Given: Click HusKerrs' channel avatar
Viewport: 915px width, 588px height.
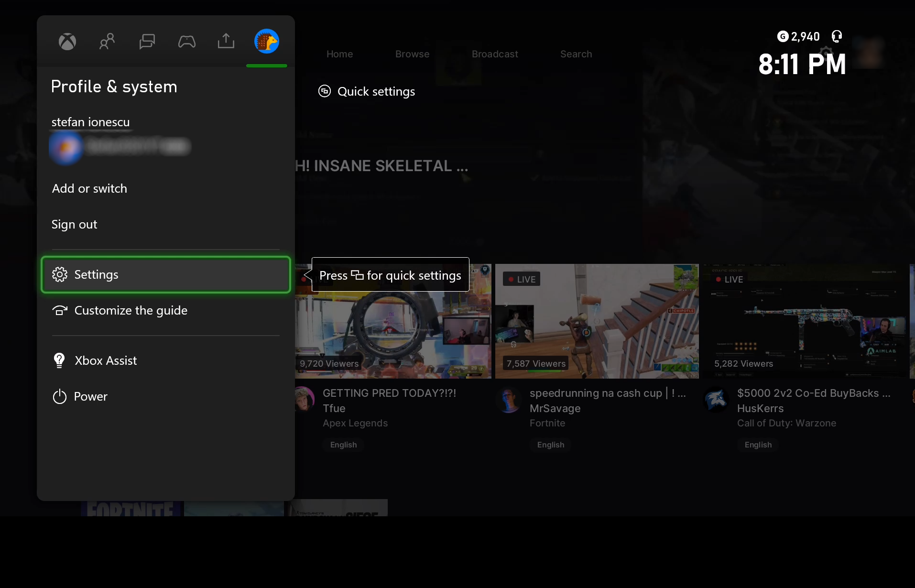Looking at the screenshot, I should coord(716,400).
